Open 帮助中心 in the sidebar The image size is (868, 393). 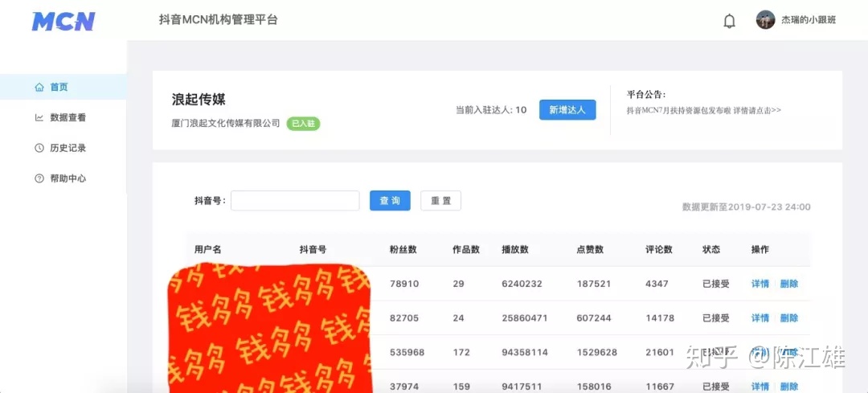[63, 178]
